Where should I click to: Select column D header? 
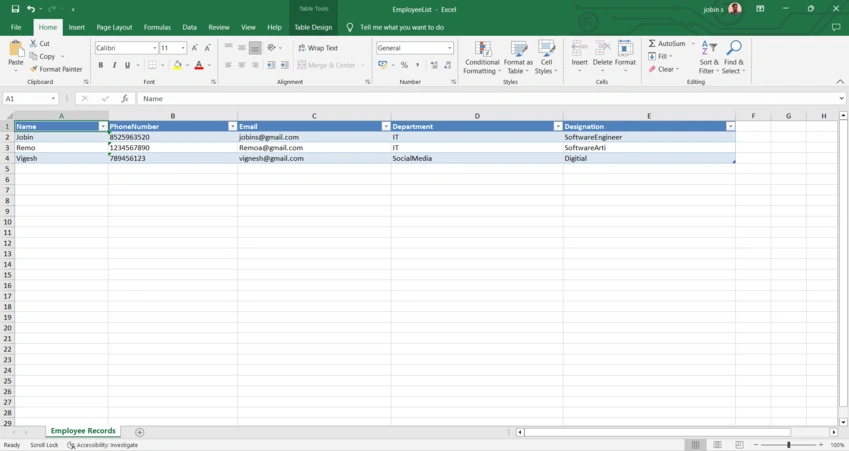point(477,116)
